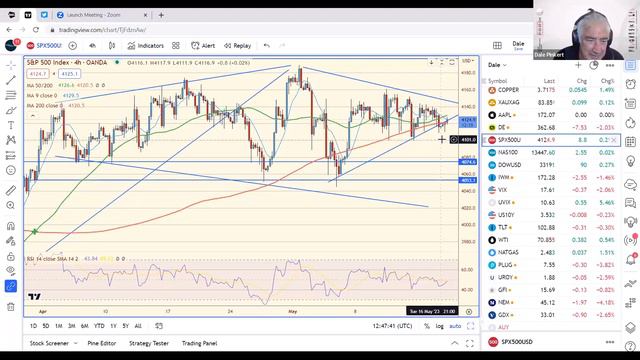Select the brush drawing tool

coord(11,110)
